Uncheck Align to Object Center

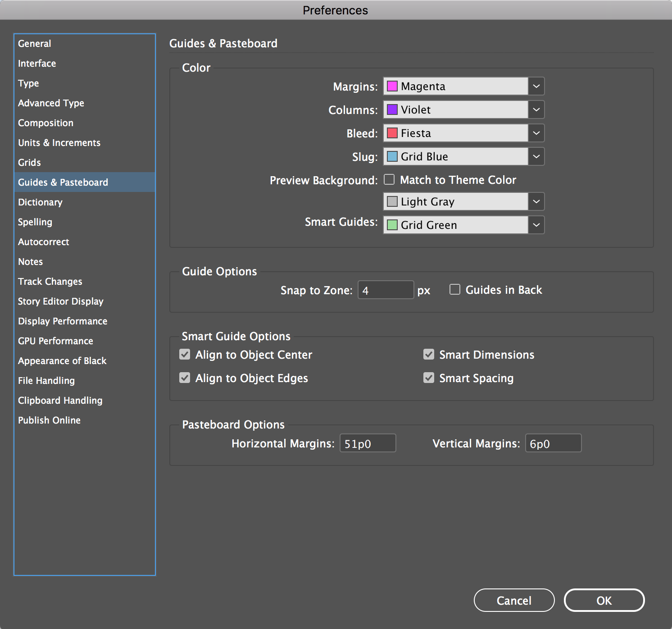(x=185, y=355)
